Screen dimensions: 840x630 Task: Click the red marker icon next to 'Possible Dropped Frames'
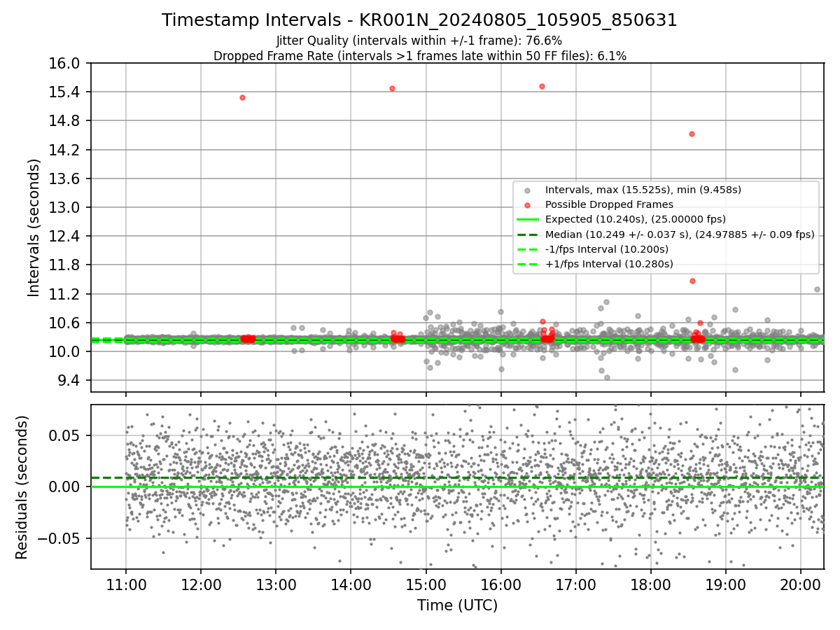click(x=527, y=204)
